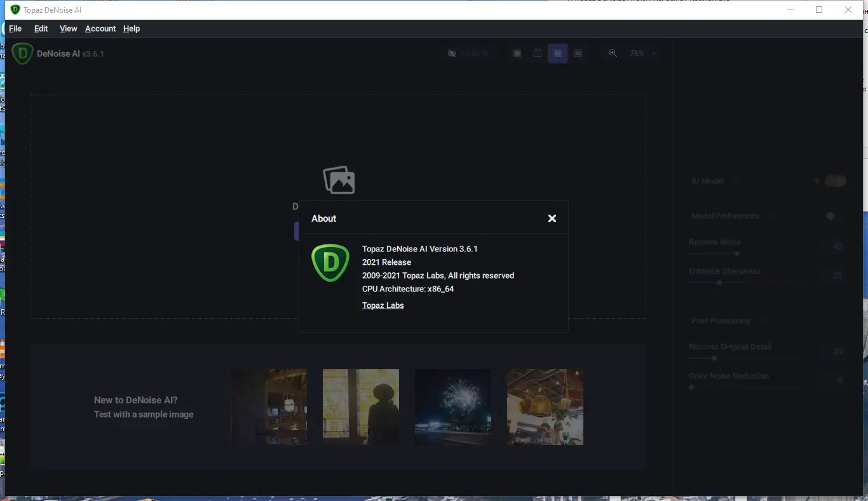Screen dimensions: 868x501
Task: Click the 'Model Preferences' section label
Action: coord(725,216)
